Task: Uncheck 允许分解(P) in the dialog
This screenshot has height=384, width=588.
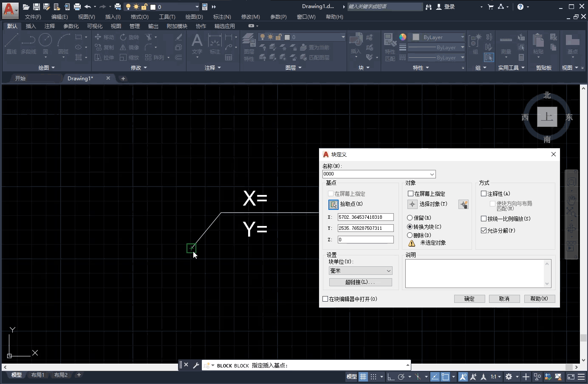Action: click(x=484, y=230)
